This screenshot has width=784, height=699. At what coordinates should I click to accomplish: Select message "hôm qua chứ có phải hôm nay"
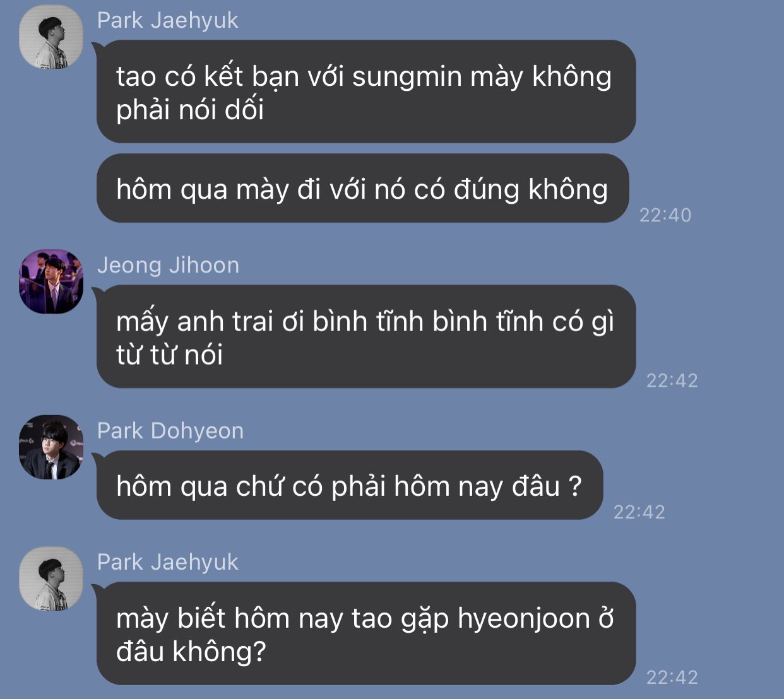click(350, 485)
